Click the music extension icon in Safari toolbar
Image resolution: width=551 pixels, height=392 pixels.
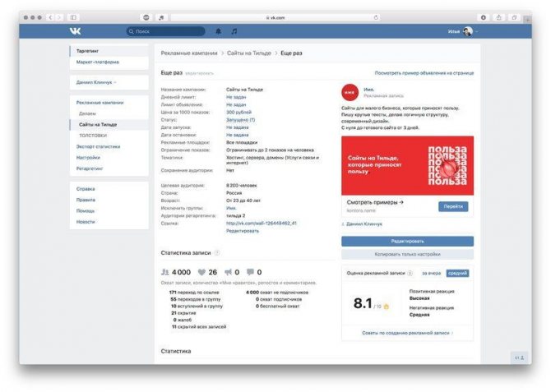161,17
